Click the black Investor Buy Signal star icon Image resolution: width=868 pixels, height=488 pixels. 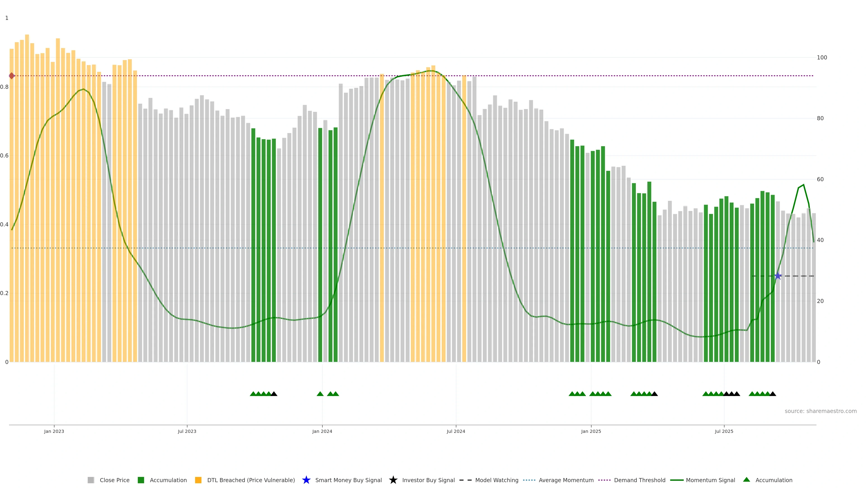click(x=393, y=480)
